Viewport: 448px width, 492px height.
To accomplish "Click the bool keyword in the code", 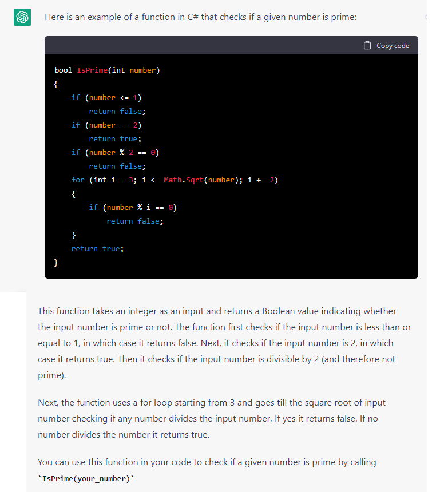I will tap(63, 70).
